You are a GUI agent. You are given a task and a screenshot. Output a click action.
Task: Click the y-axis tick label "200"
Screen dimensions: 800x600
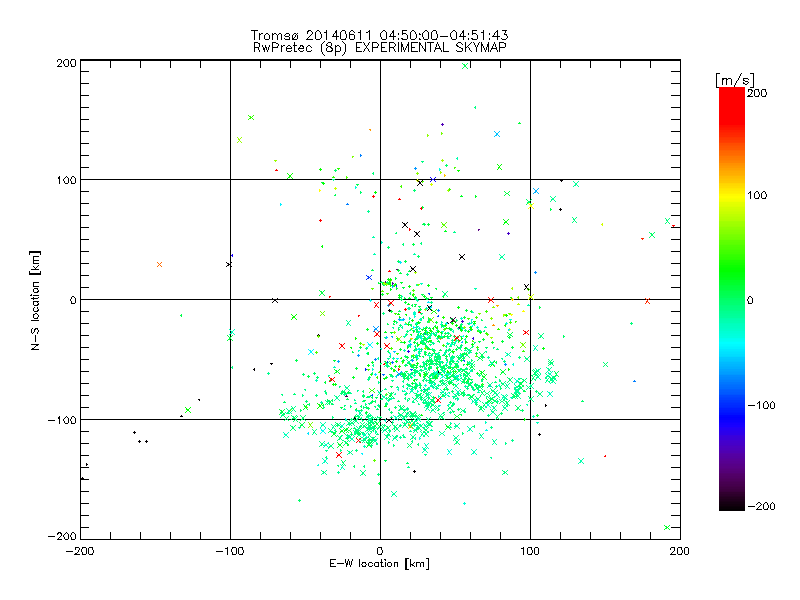[x=66, y=63]
